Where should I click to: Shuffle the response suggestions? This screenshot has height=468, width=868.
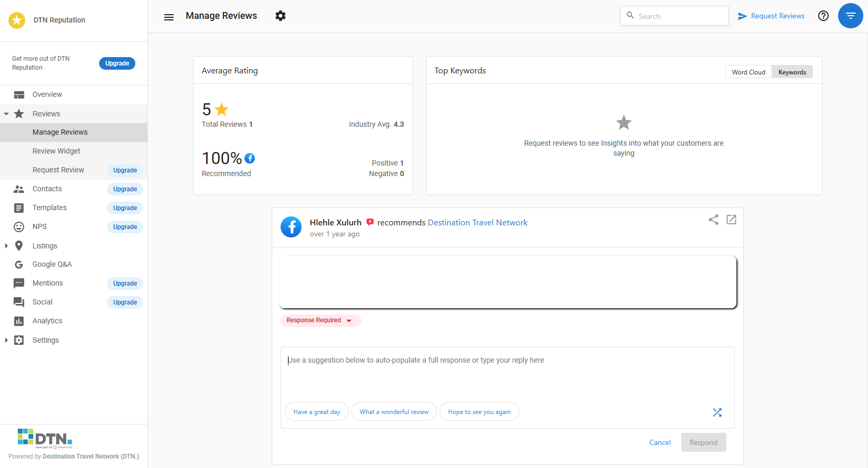click(717, 412)
